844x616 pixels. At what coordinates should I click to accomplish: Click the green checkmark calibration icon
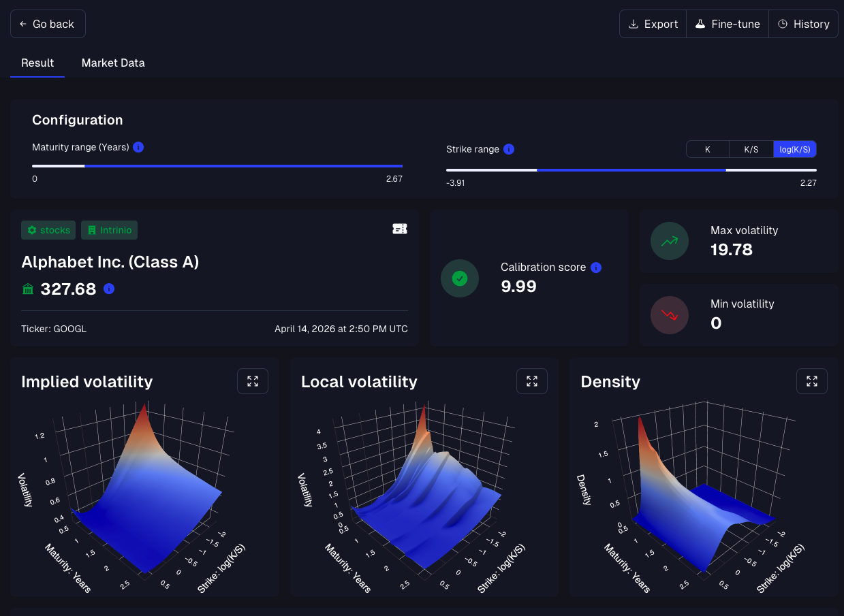point(460,278)
